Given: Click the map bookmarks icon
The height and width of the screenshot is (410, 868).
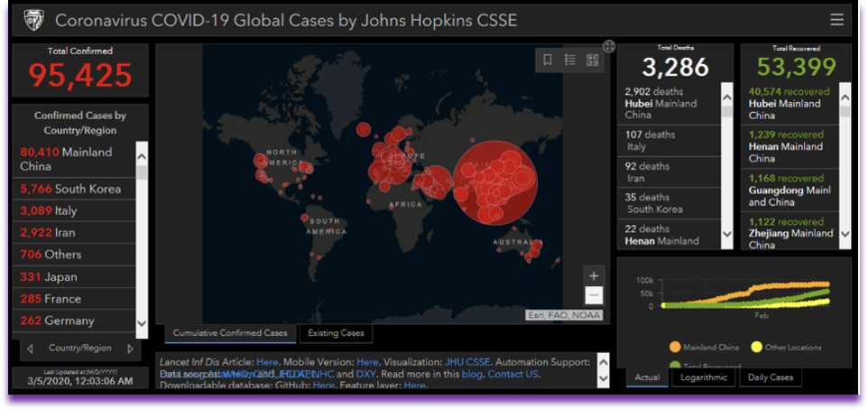Looking at the screenshot, I should coord(548,61).
